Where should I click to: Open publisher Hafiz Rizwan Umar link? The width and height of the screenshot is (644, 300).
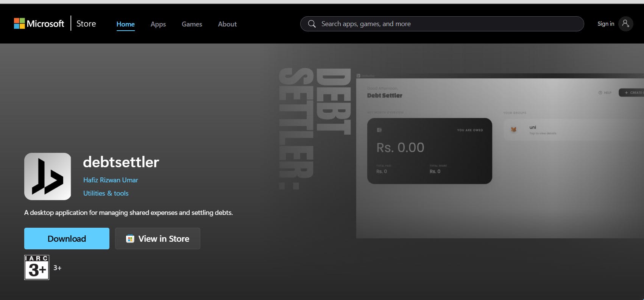point(111,180)
